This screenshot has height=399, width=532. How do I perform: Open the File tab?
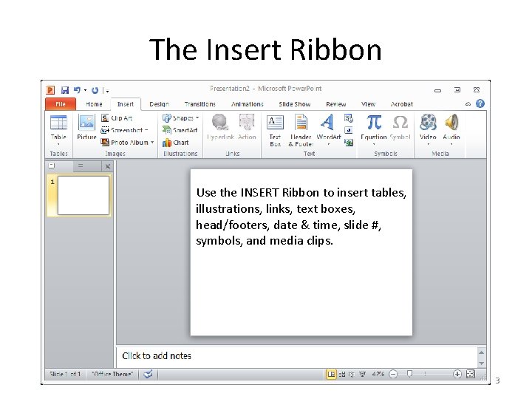click(x=61, y=104)
